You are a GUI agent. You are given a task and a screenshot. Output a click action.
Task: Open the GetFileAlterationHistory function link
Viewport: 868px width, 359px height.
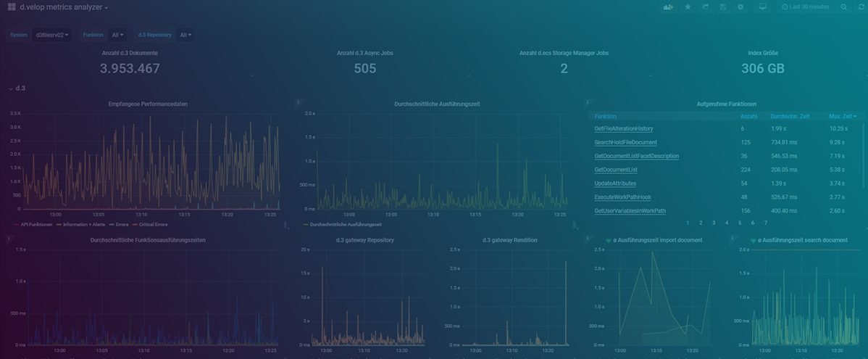click(x=624, y=128)
